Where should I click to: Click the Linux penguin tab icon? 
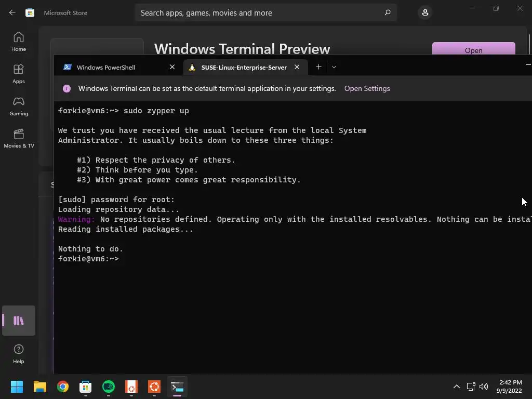192,67
